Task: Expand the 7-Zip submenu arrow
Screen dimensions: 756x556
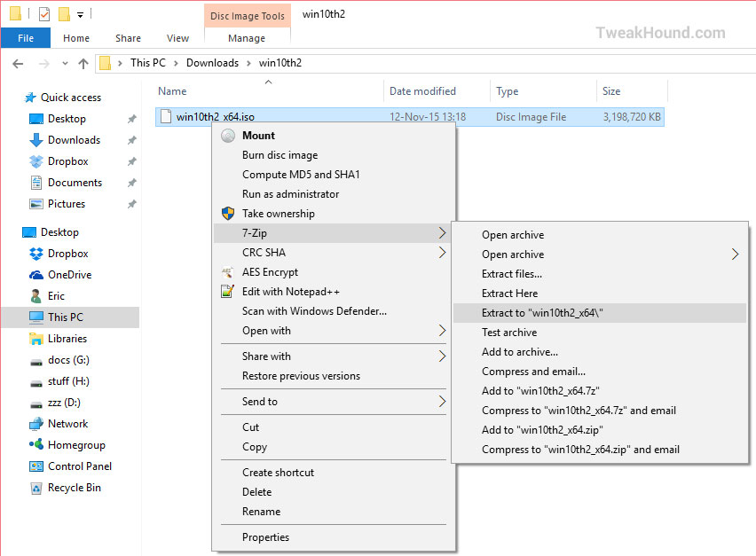Action: (442, 233)
